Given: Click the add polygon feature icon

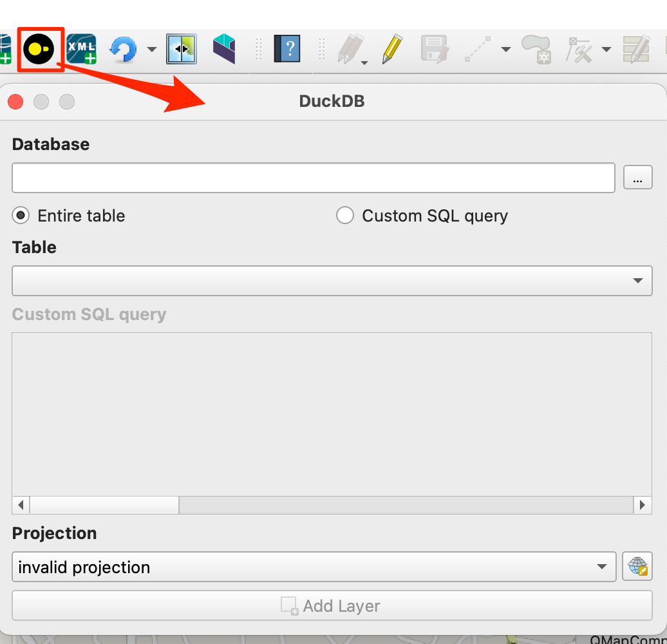Looking at the screenshot, I should tap(536, 50).
